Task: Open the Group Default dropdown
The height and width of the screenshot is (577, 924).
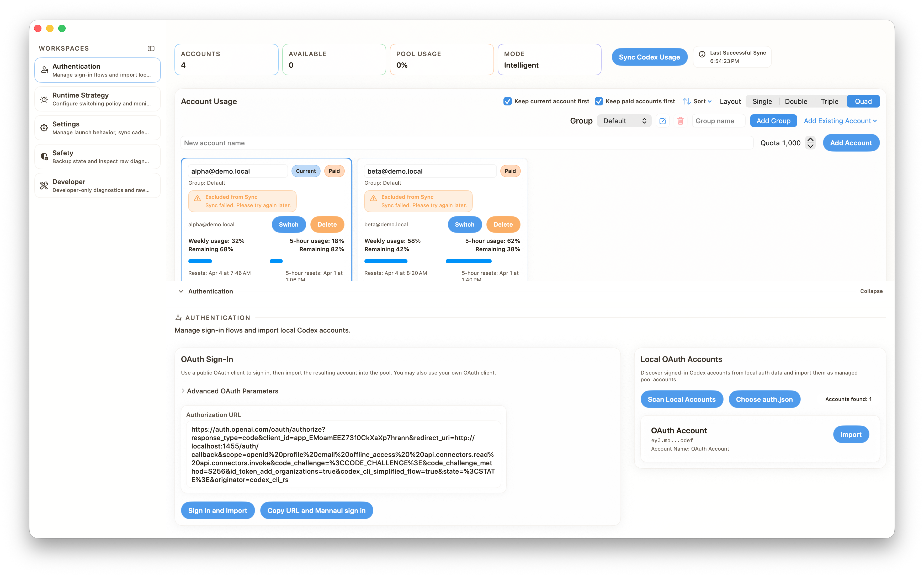Action: pos(624,121)
